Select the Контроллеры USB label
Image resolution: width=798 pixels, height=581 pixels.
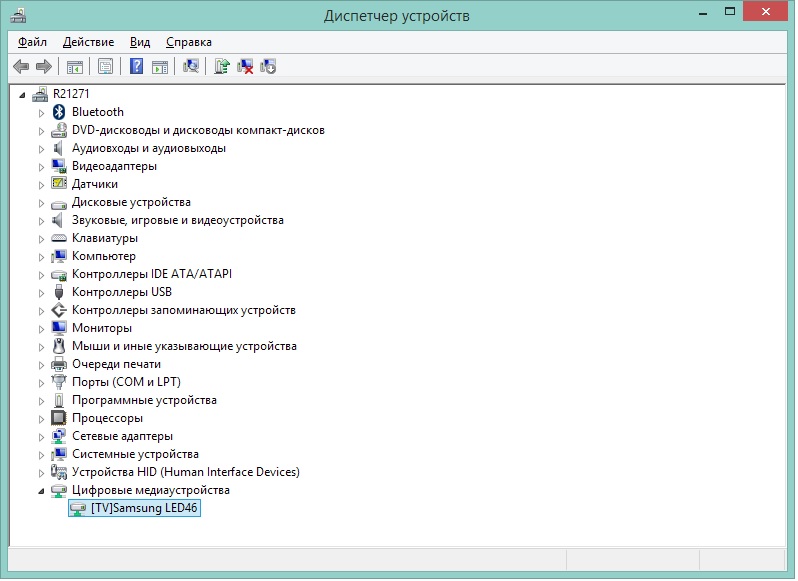(122, 292)
